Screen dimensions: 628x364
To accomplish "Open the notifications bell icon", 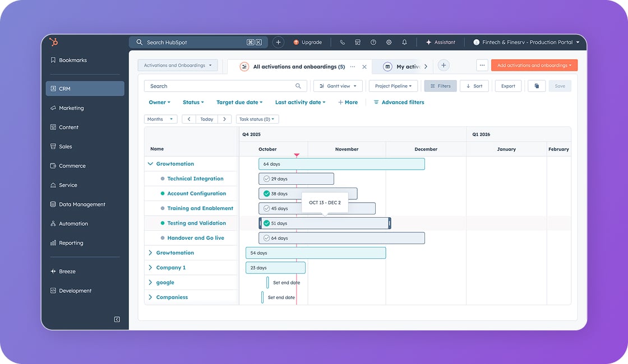I will 404,43.
